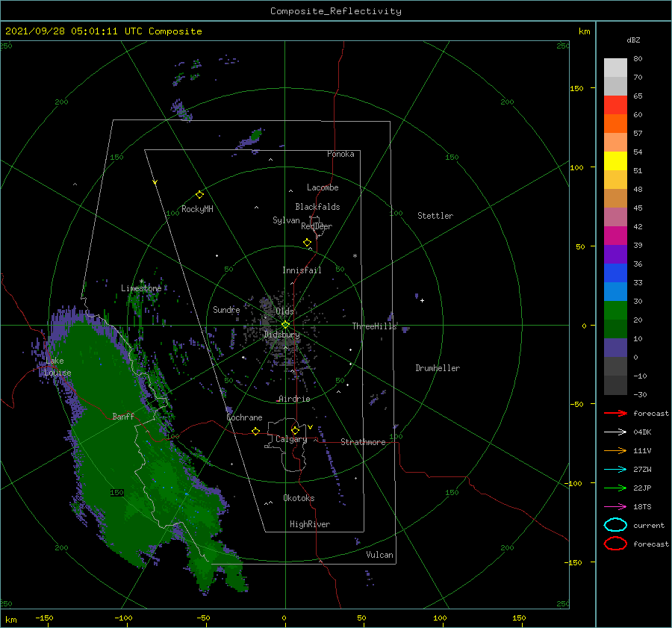
Task: Click the yellow v marker east of Calgary
Action: 310,427
